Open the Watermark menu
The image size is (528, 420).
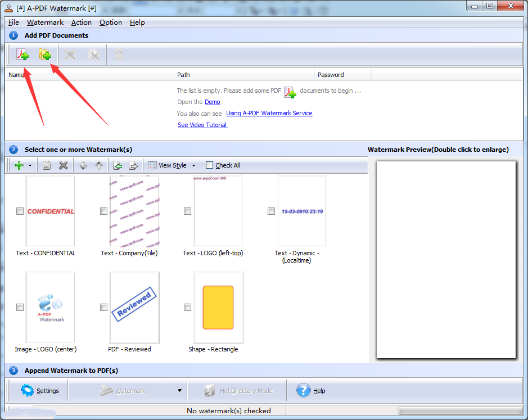(x=45, y=22)
